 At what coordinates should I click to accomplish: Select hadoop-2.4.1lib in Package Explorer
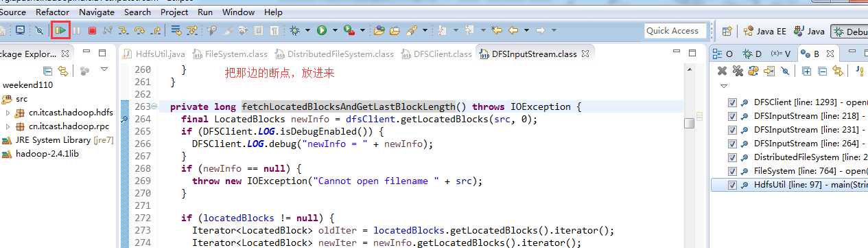coord(41,153)
